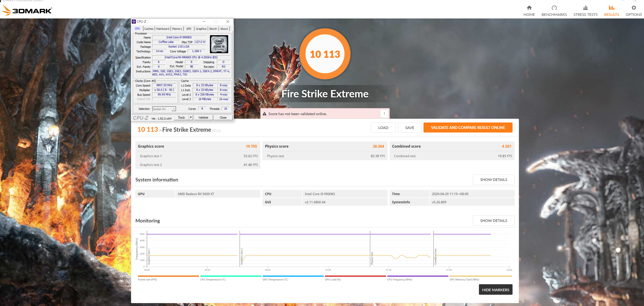Click the GPU Load (%) legend color bar
Image resolution: width=644 pixels, height=306 pixels.
pyautogui.click(x=355, y=276)
